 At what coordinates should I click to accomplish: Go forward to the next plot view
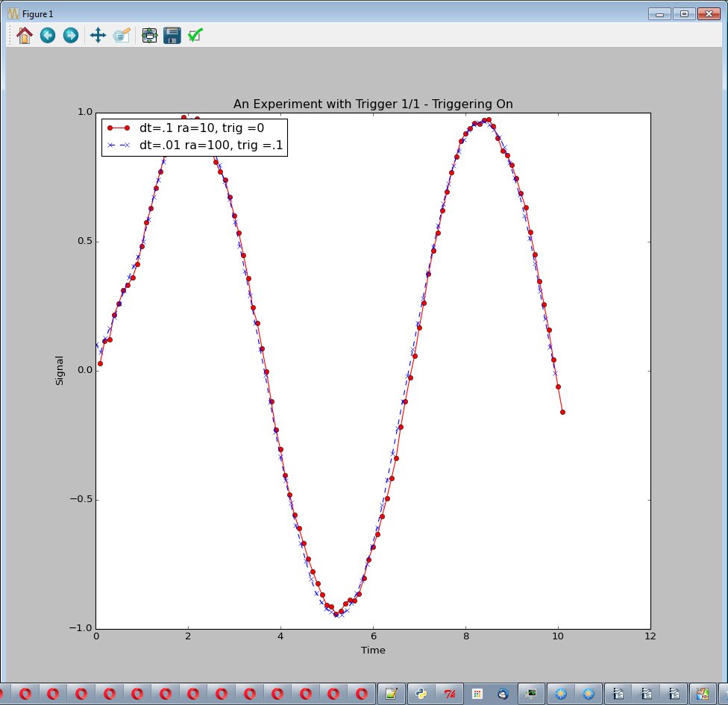tap(71, 35)
